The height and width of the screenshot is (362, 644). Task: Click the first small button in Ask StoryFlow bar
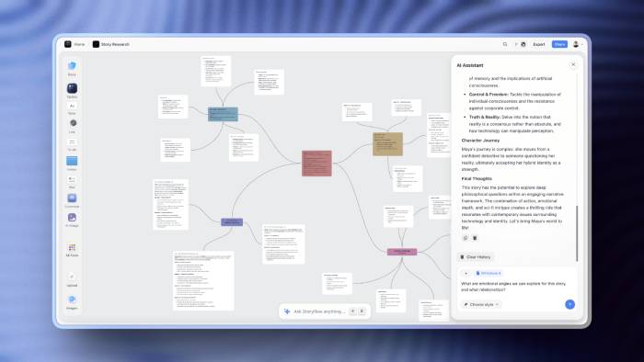352,311
